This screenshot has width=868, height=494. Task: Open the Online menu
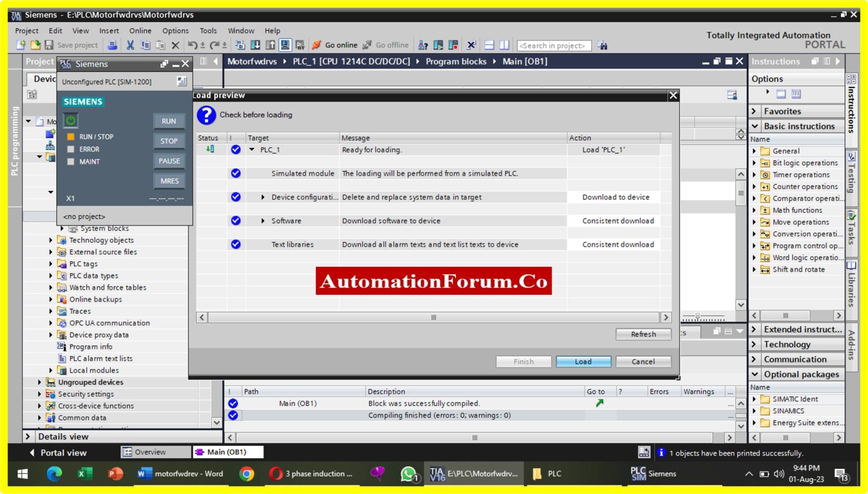(140, 30)
